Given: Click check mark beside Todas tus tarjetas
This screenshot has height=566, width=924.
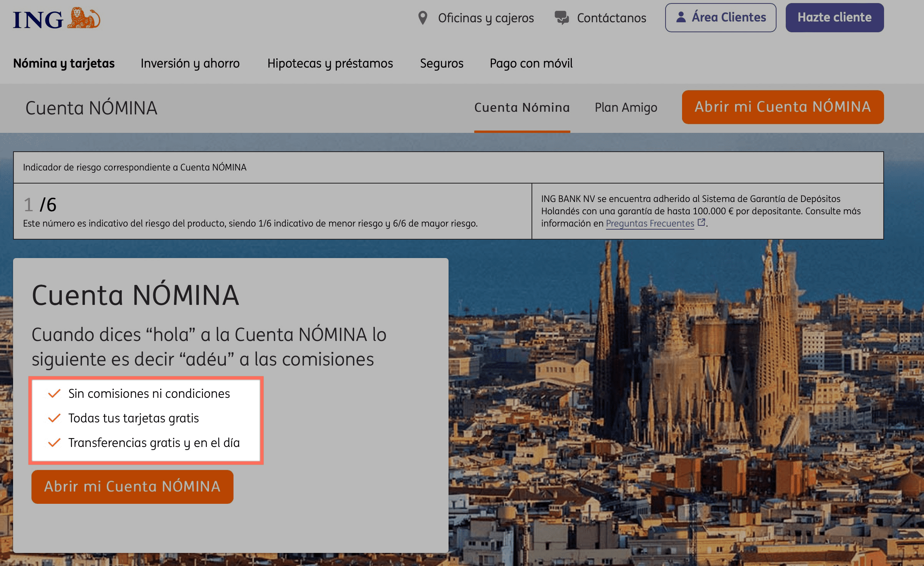Looking at the screenshot, I should pyautogui.click(x=54, y=418).
